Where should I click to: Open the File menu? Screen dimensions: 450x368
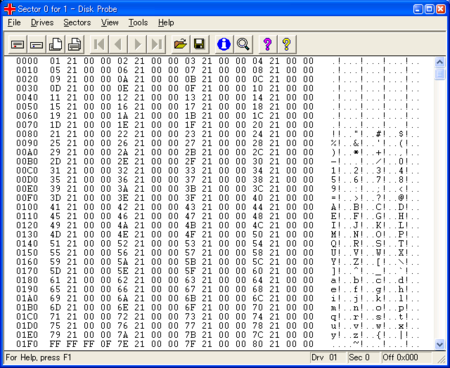[x=14, y=23]
